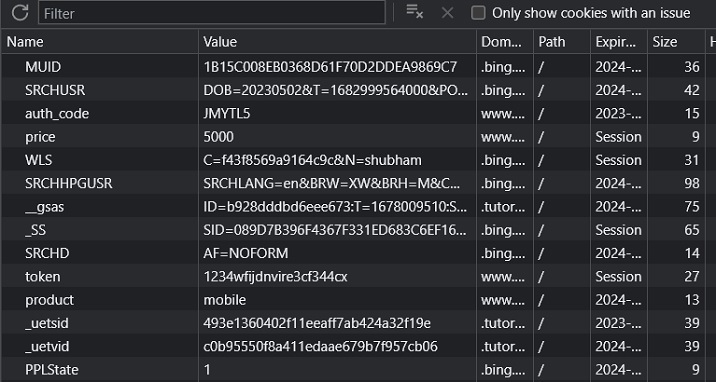This screenshot has height=382, width=716.
Task: Clear all cookies icon
Action: tap(415, 12)
